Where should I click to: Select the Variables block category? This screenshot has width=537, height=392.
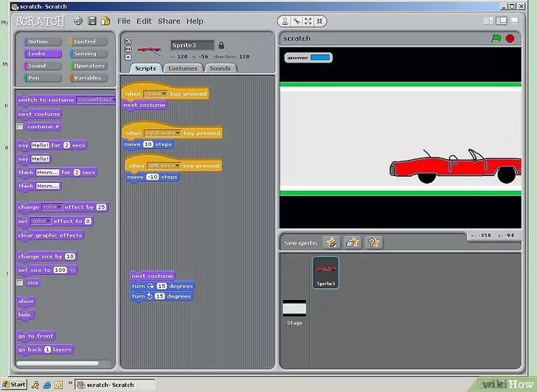click(x=89, y=77)
